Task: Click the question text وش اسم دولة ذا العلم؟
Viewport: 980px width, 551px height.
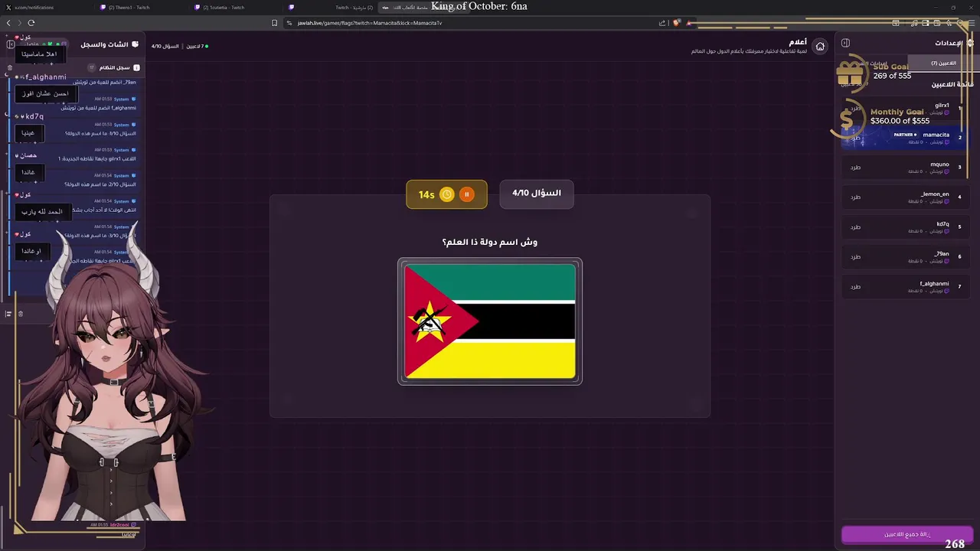Action: tap(490, 242)
